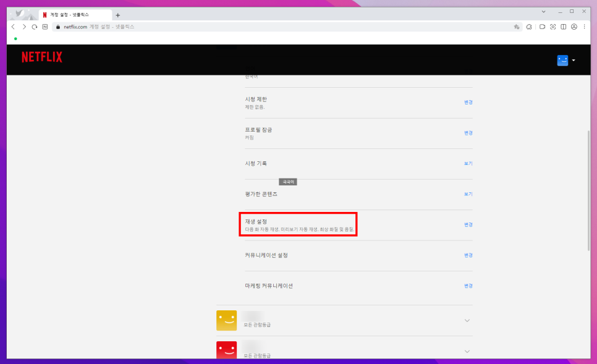Open the Naver home button
The width and height of the screenshot is (597, 364).
click(x=45, y=27)
